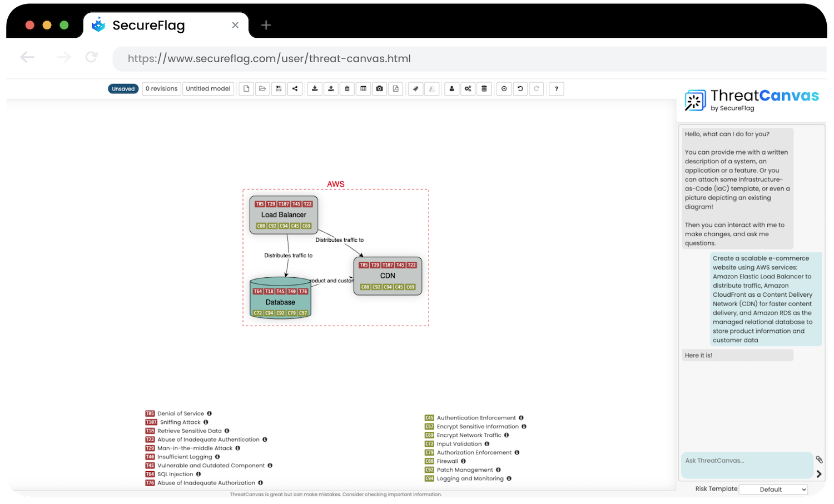
Task: Reload the page with the refresh icon
Action: pyautogui.click(x=92, y=57)
